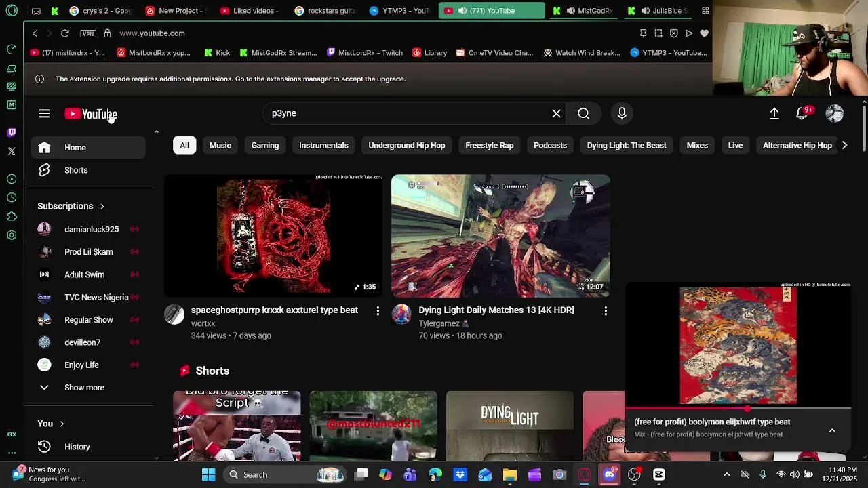Click the heart bookmark icon in address bar

(705, 33)
